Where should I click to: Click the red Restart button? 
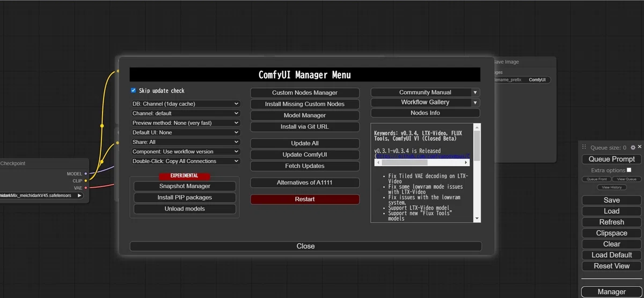pyautogui.click(x=305, y=199)
